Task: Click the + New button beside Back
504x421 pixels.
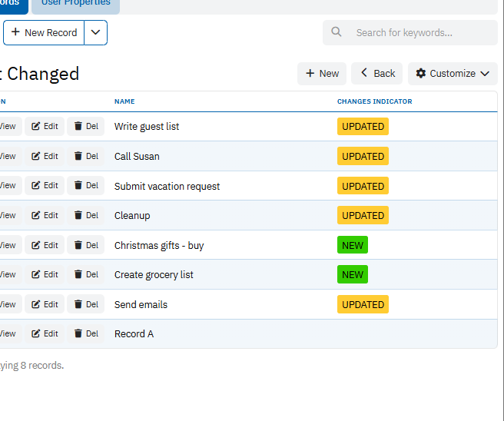Action: click(x=322, y=74)
